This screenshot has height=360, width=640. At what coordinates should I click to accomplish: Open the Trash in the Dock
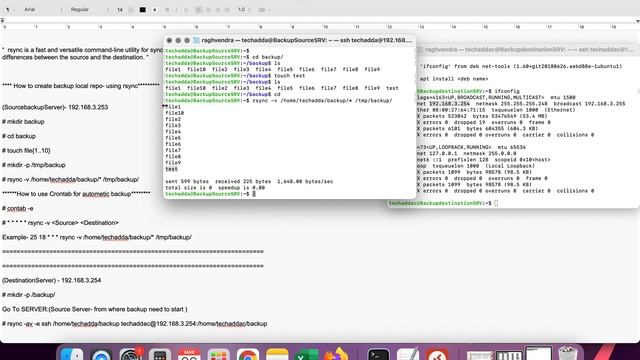coord(567,354)
